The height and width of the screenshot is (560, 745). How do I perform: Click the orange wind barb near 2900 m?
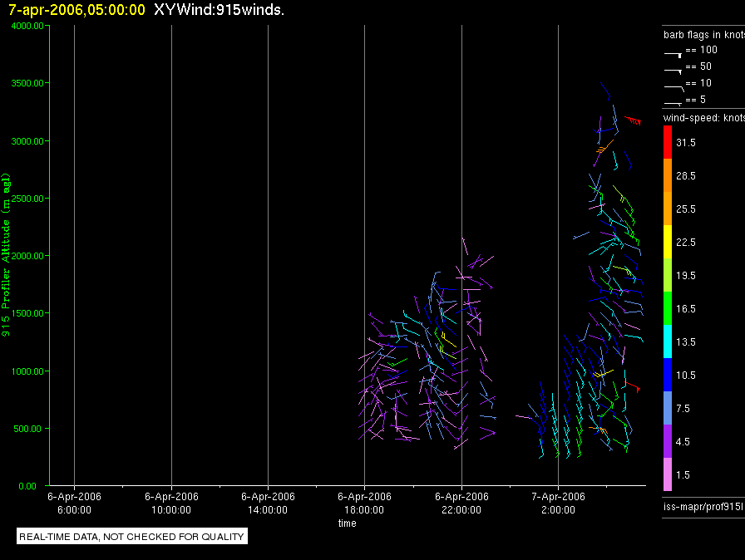tap(604, 146)
